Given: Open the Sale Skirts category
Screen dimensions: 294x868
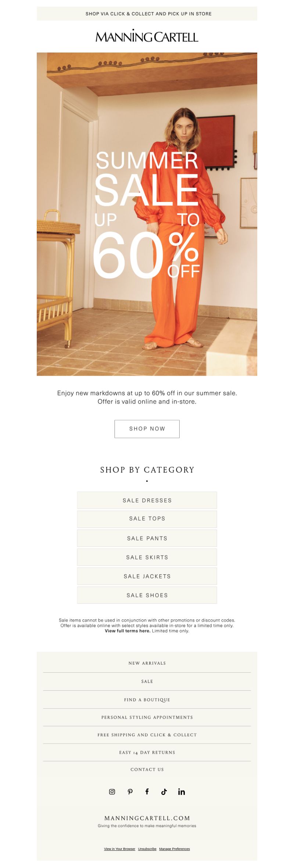Looking at the screenshot, I should pos(147,557).
